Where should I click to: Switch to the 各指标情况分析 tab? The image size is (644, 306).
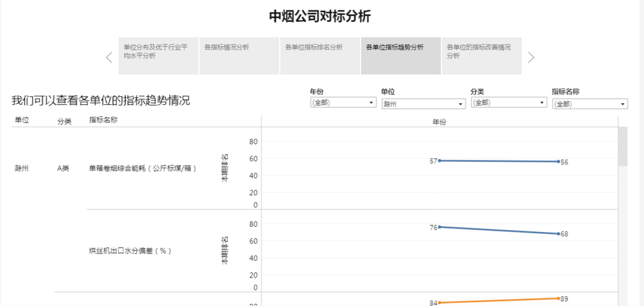[x=239, y=48]
